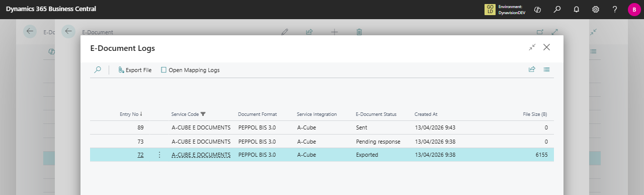Sort by the Entry No column header
Image resolution: width=644 pixels, height=195 pixels.
click(131, 114)
